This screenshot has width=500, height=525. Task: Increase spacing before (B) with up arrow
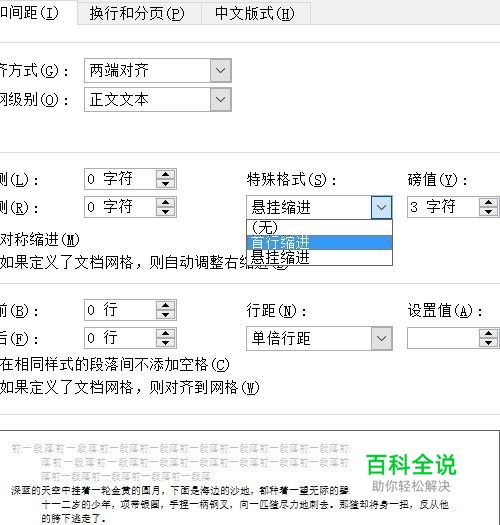[166, 305]
